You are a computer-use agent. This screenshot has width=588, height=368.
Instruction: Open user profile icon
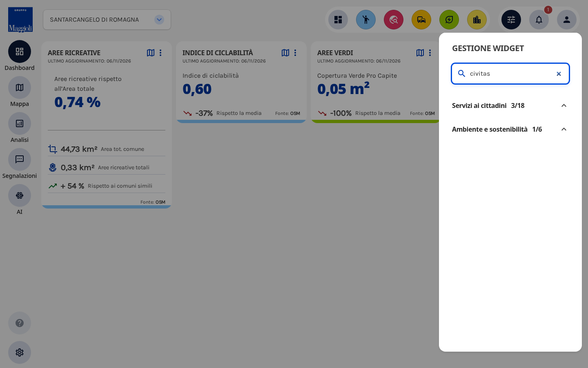(x=567, y=20)
